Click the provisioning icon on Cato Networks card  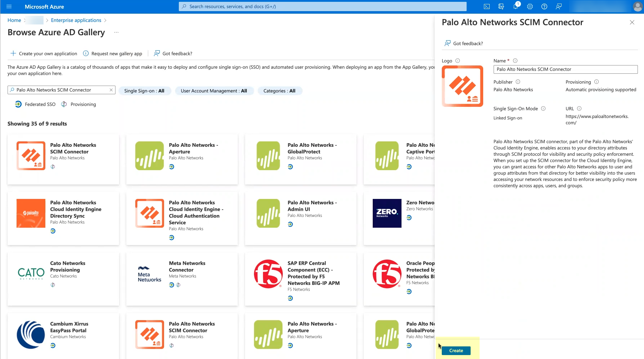53,285
